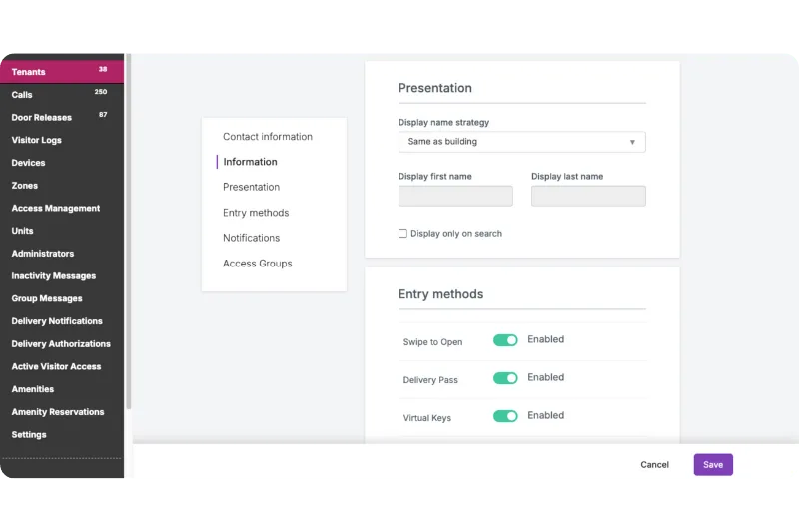Viewport: 799px width, 532px height.
Task: Click the Entry methods card heading
Action: tap(440, 294)
